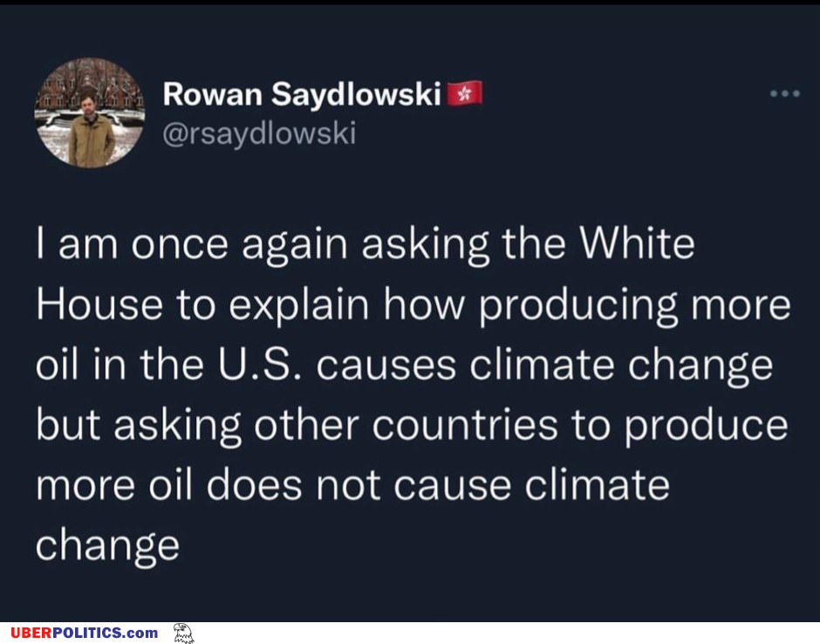Viewport: 820px width, 644px height.
Task: Click the word "House" in the tweet
Action: [99, 305]
